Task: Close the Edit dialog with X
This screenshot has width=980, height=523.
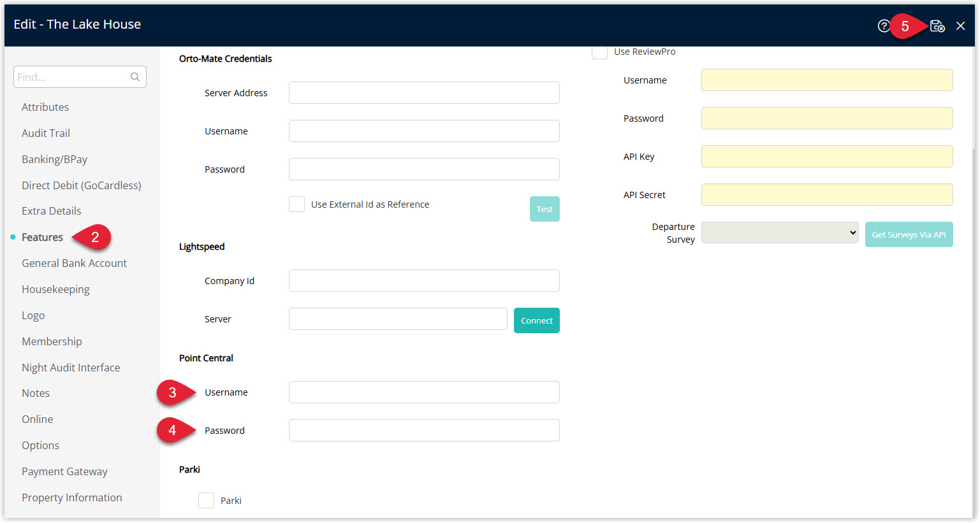Action: tap(961, 26)
